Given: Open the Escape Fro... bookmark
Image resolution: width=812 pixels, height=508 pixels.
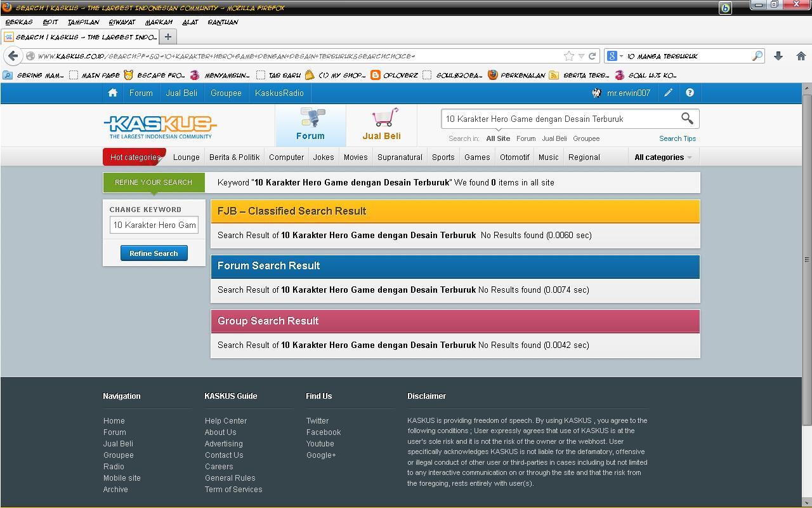Looking at the screenshot, I should [154, 75].
